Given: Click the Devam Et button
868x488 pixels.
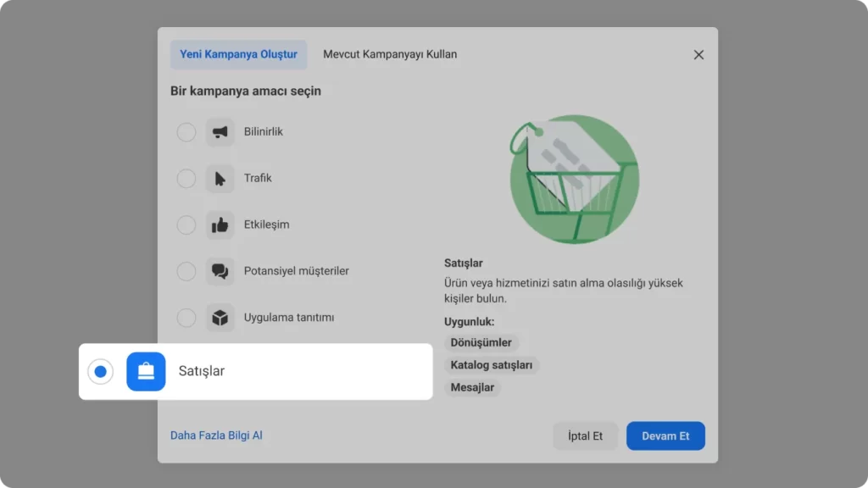Looking at the screenshot, I should point(665,436).
